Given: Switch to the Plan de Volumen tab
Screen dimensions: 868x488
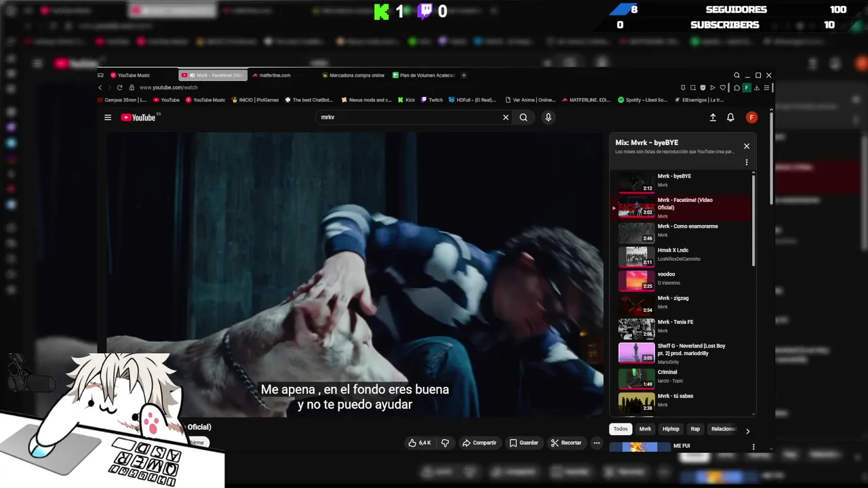Looking at the screenshot, I should [423, 75].
